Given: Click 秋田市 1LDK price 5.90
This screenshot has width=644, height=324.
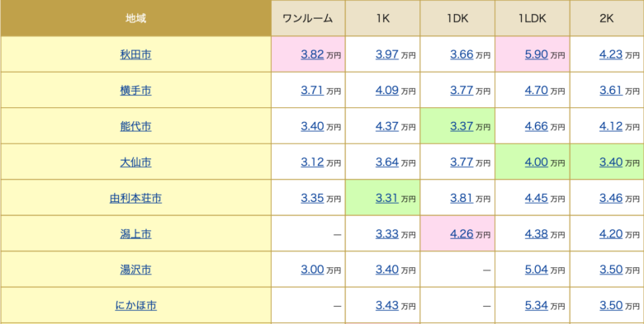Looking at the screenshot, I should 537,54.
